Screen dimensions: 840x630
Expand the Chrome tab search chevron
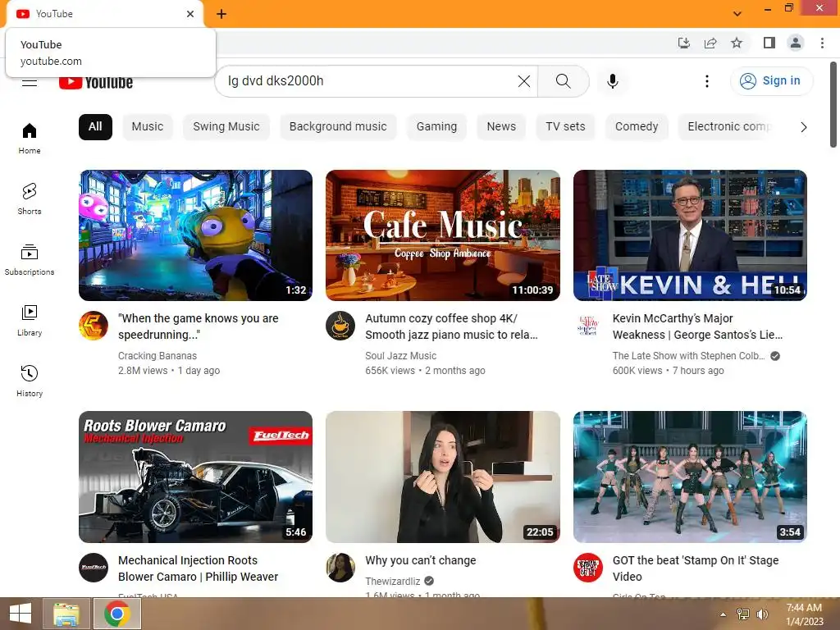(x=737, y=14)
